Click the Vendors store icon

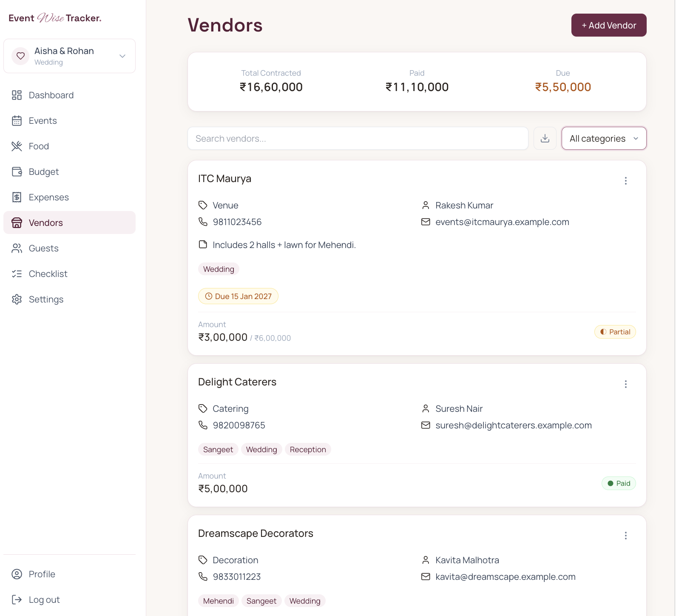point(17,223)
